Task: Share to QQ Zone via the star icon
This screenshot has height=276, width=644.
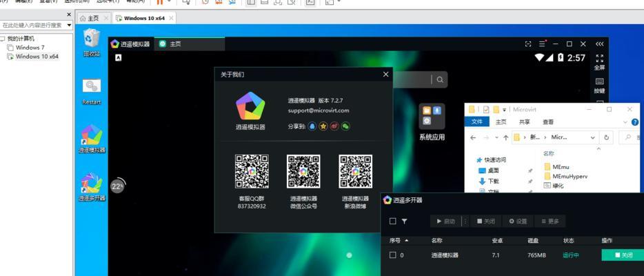Action: click(x=323, y=126)
